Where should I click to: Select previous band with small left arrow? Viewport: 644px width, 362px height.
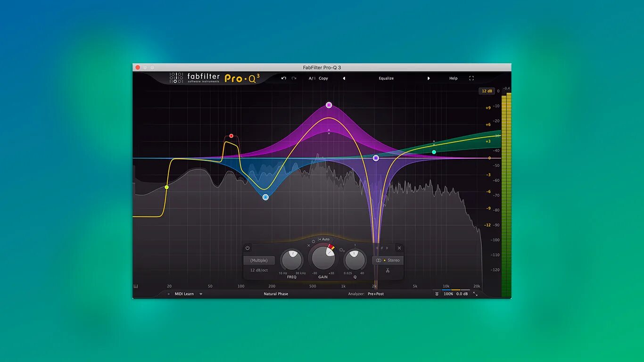click(377, 248)
